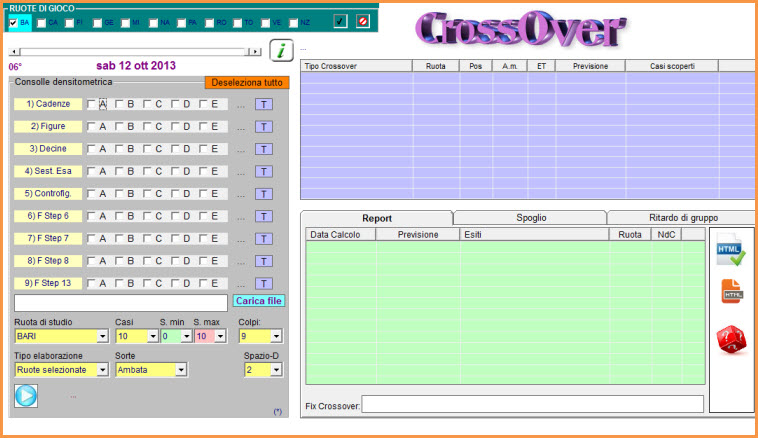
Task: Switch to the Spoglio tab
Action: (531, 218)
